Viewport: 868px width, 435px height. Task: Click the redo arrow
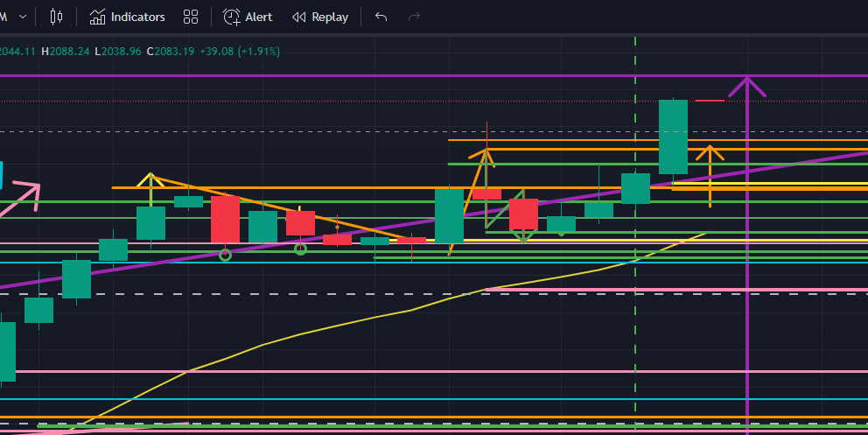pos(415,17)
